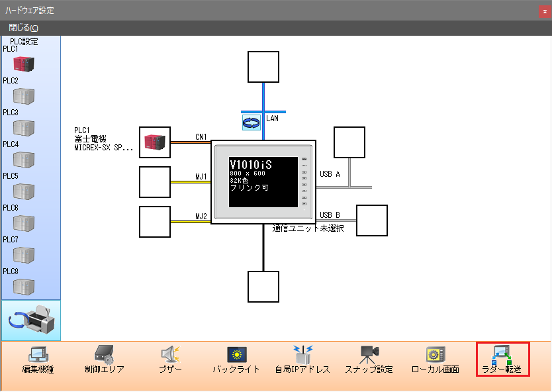552x392 pixels.
Task: Select the PLC8 slot in sidebar
Action: pyautogui.click(x=24, y=287)
